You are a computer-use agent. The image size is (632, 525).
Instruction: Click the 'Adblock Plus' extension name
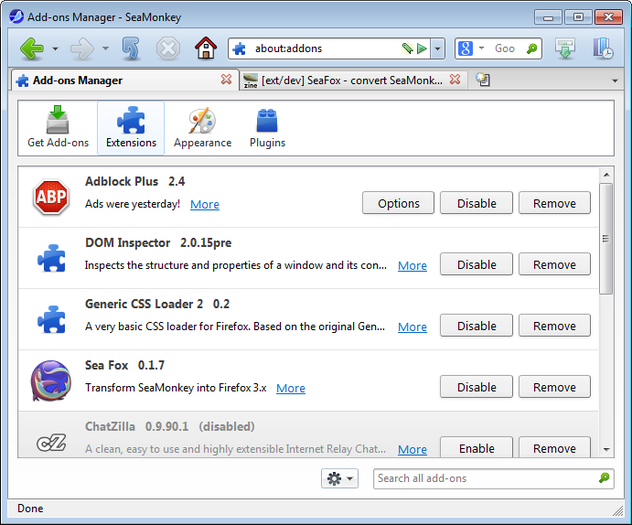pyautogui.click(x=122, y=181)
